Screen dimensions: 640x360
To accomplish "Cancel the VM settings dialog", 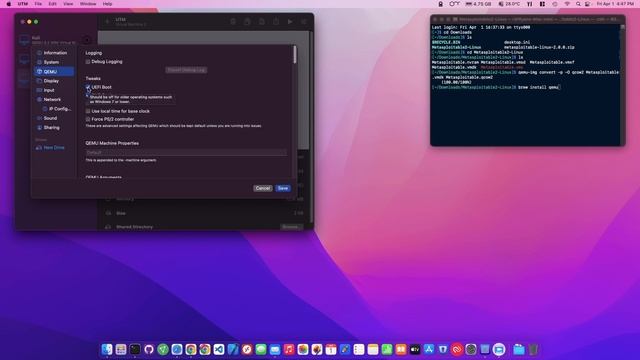I will pyautogui.click(x=262, y=188).
